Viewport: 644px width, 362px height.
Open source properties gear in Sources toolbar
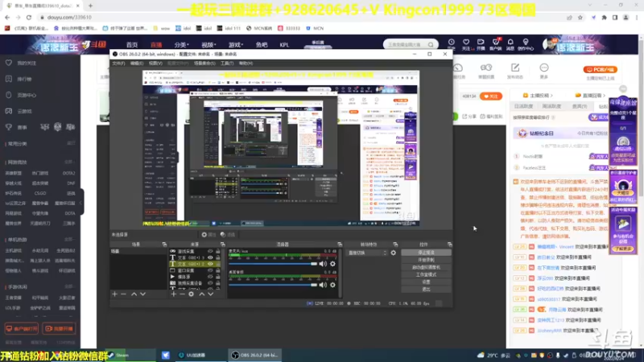pos(192,294)
